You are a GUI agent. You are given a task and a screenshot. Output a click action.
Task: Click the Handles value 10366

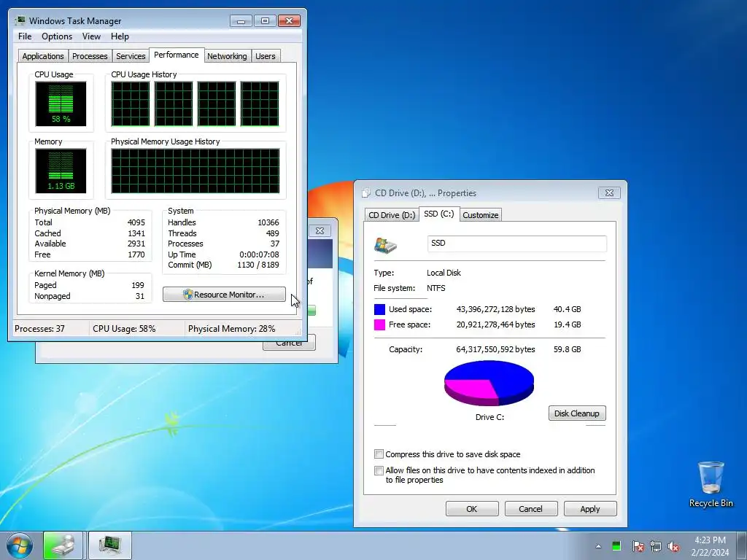tap(268, 222)
